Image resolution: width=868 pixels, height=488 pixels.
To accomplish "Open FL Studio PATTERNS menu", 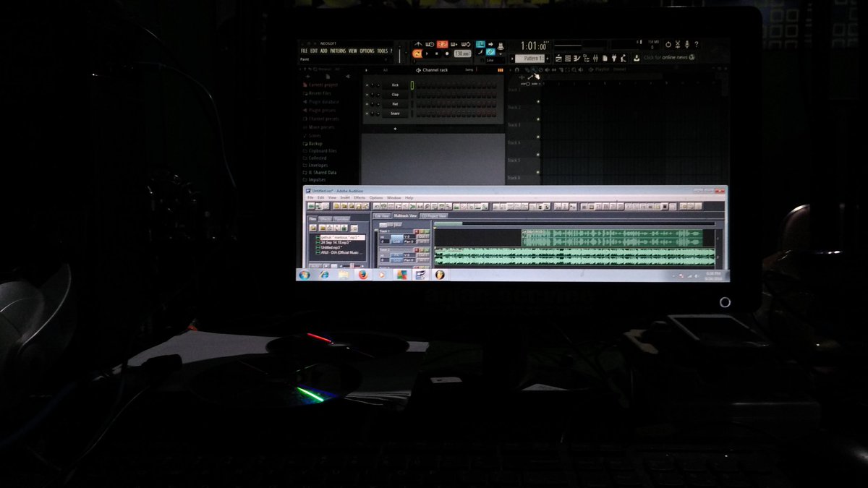I will pyautogui.click(x=338, y=51).
